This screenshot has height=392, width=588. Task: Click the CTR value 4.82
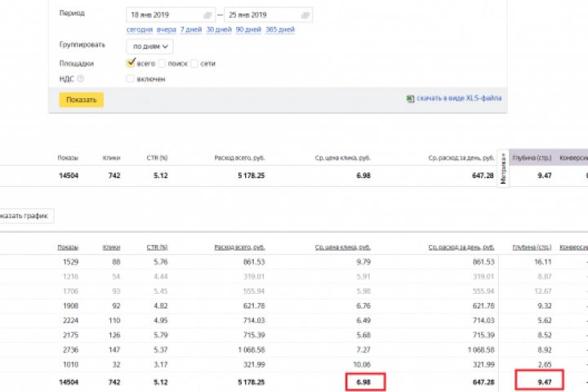161,305
